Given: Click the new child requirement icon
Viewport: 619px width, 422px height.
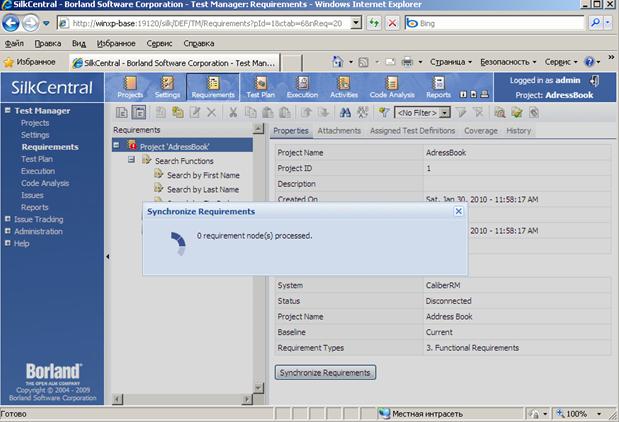Looking at the screenshot, I should (161, 113).
